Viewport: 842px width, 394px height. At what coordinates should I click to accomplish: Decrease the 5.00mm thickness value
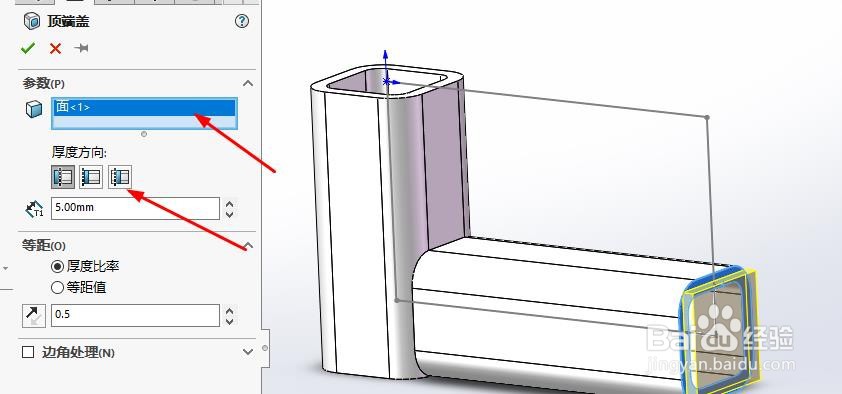point(230,214)
